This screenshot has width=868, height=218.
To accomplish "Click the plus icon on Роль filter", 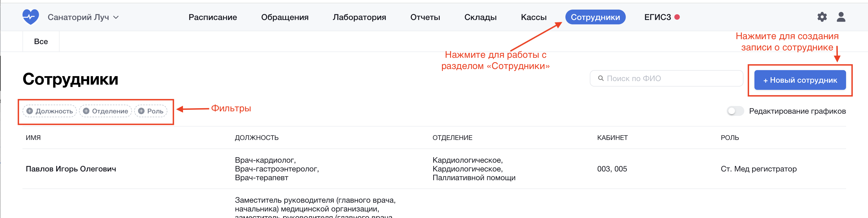I will pyautogui.click(x=141, y=111).
